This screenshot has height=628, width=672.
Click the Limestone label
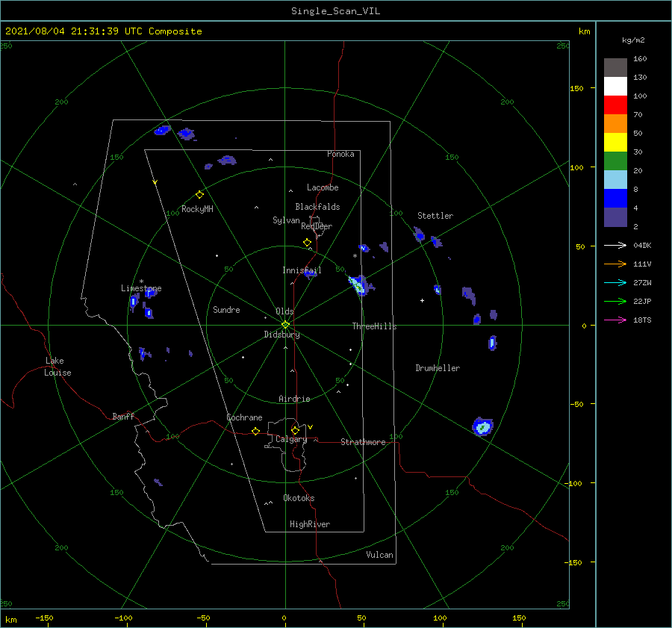point(141,288)
